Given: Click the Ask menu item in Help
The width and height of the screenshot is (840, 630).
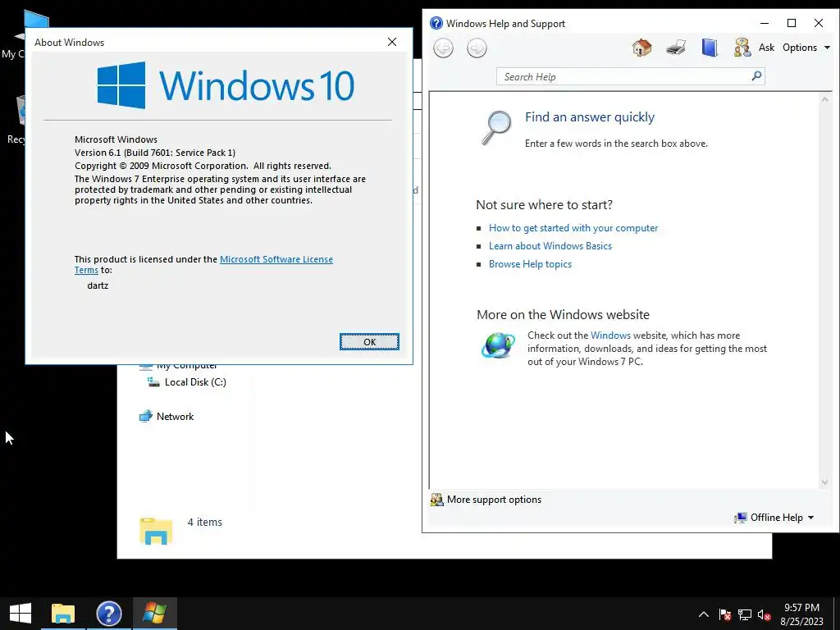Looking at the screenshot, I should coord(767,47).
